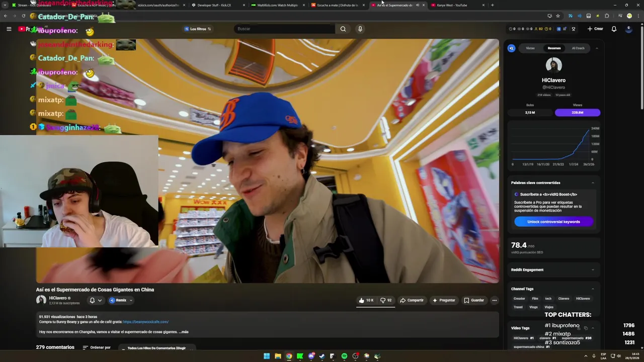Image resolution: width=644 pixels, height=362 pixels.
Task: Click the Film channel tag
Action: [535, 299]
